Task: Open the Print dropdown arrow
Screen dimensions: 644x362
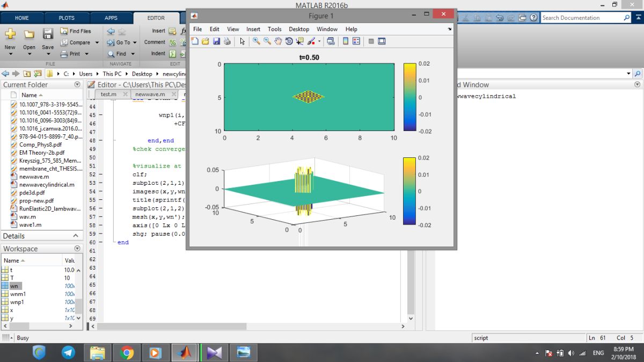Action: (86, 54)
